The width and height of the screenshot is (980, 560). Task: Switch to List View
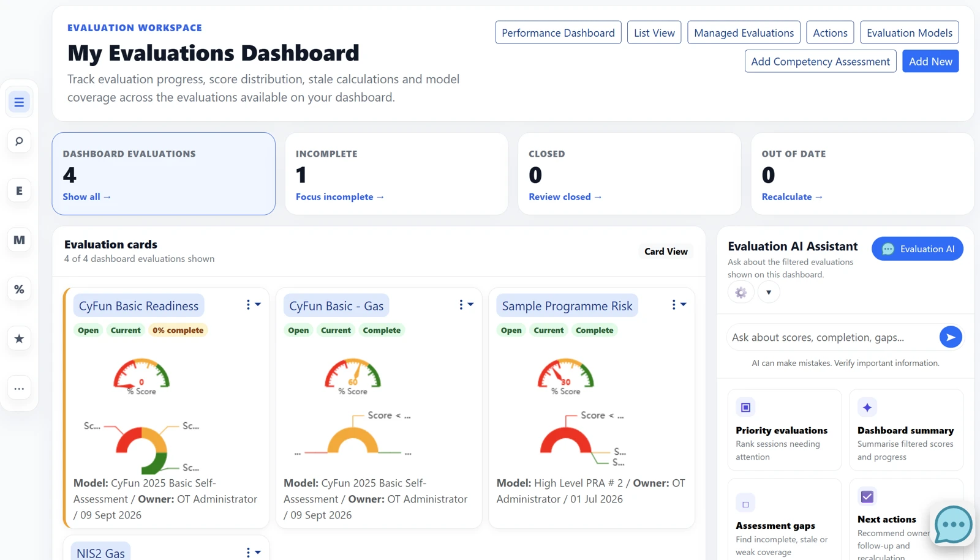(x=654, y=32)
